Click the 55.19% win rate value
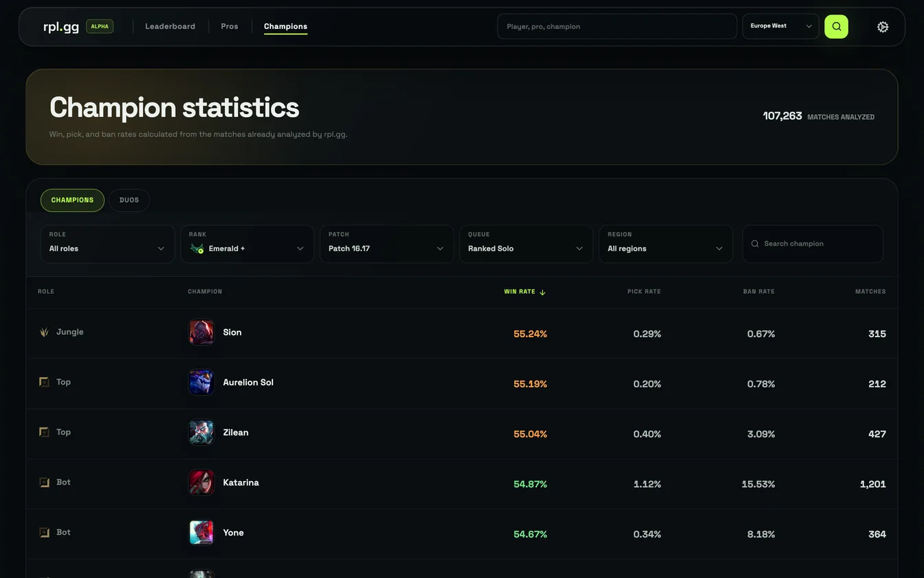This screenshot has height=578, width=924. (x=530, y=384)
